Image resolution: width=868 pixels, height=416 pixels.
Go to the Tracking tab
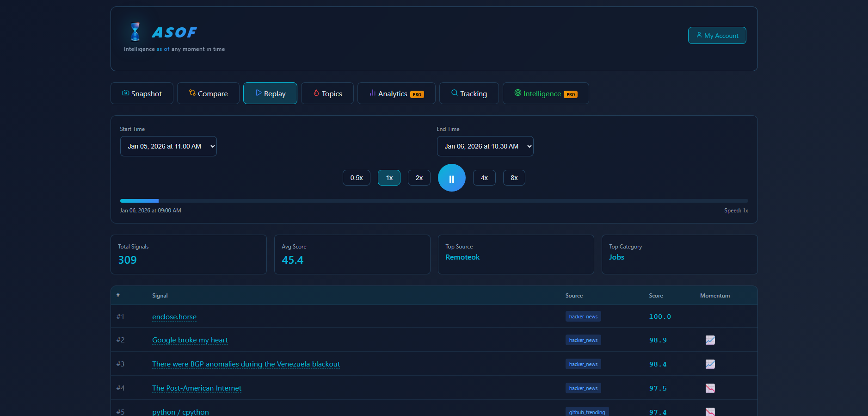pos(469,93)
